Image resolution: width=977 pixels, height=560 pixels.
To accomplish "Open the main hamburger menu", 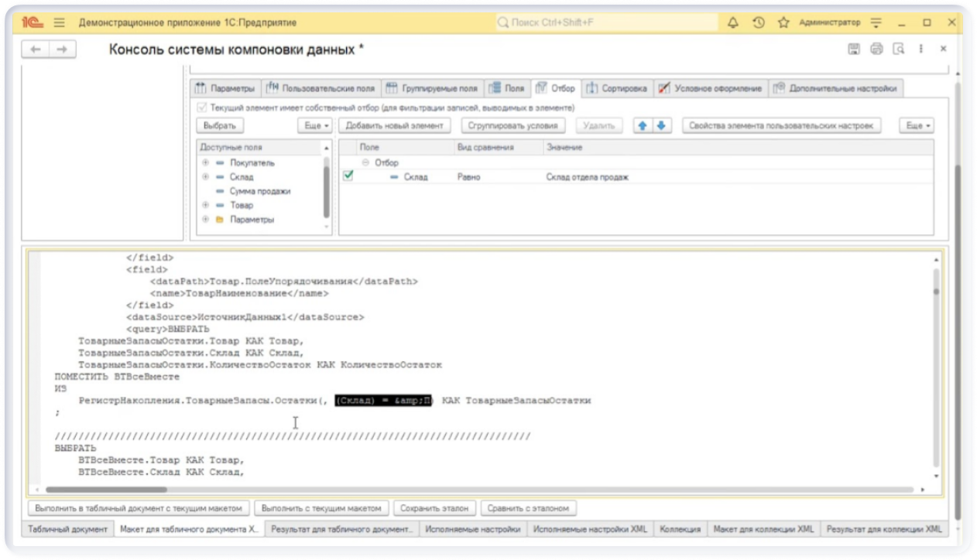I will pyautogui.click(x=59, y=23).
